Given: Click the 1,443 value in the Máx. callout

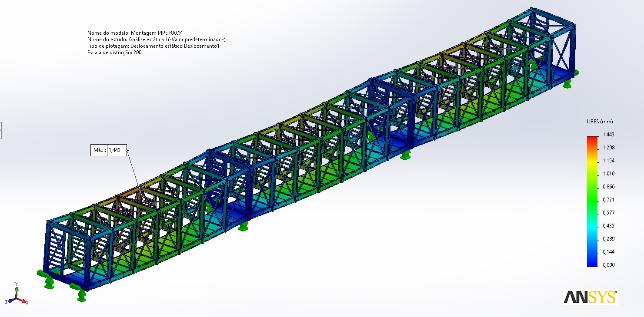Looking at the screenshot, I should (115, 150).
